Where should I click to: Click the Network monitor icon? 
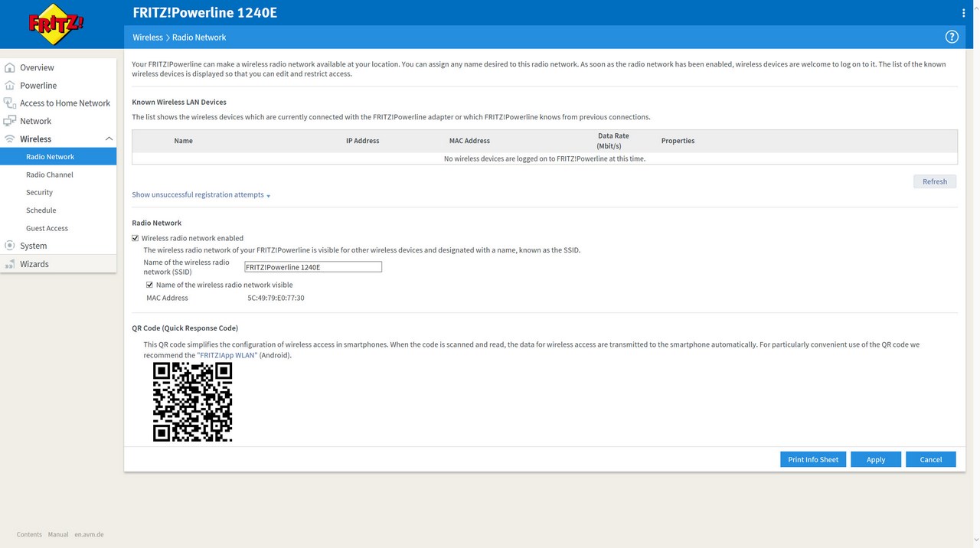(10, 121)
